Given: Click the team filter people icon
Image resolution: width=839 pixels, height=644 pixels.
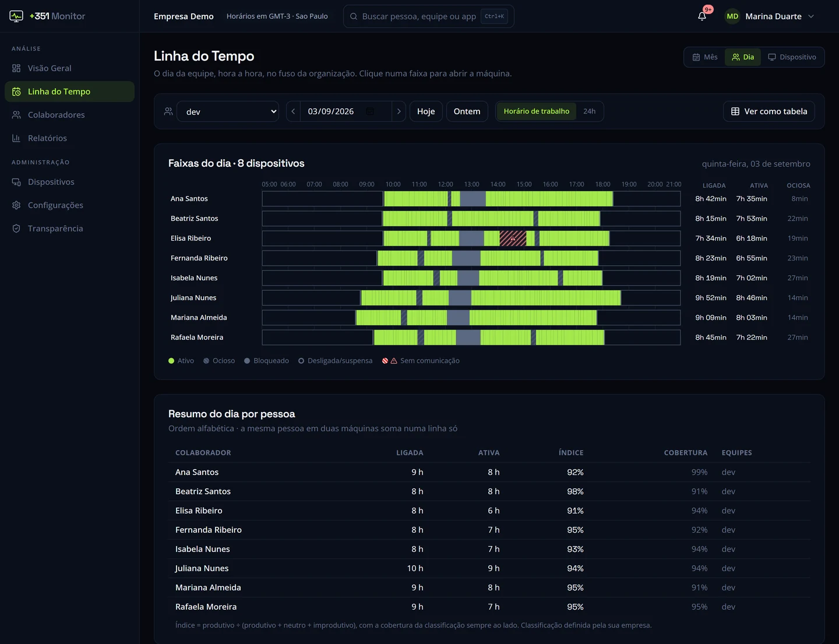Looking at the screenshot, I should click(x=168, y=111).
